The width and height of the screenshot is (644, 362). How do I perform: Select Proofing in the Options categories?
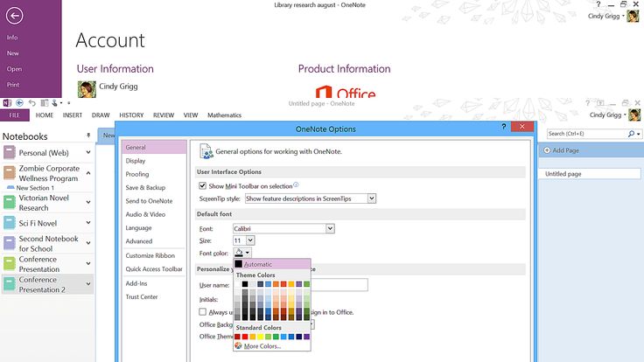(x=154, y=174)
